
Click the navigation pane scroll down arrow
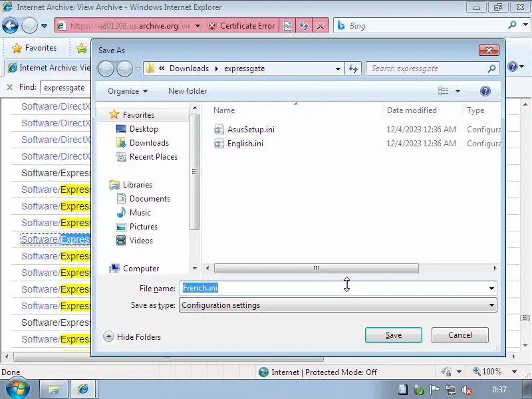195,269
